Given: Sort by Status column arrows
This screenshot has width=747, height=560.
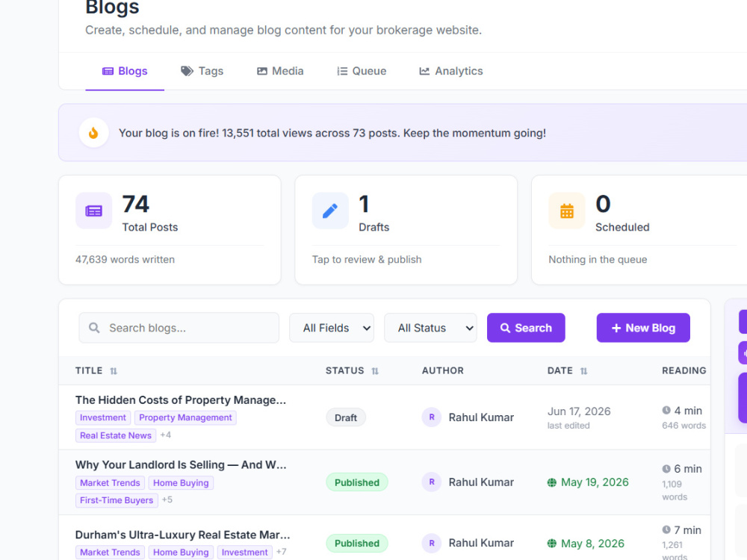Looking at the screenshot, I should (375, 371).
